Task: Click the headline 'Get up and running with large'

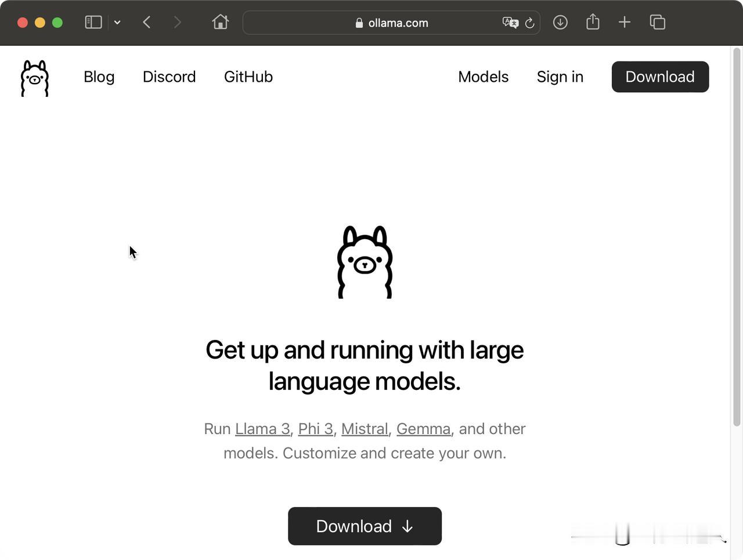Action: coord(365,350)
